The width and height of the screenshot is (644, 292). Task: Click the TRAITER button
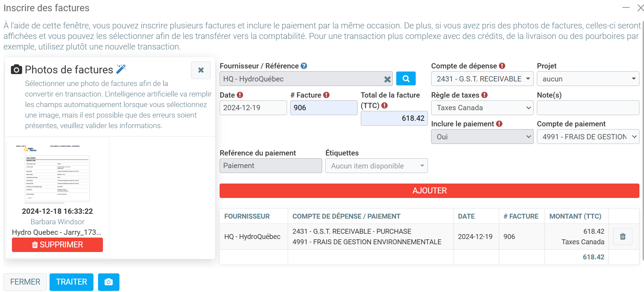(71, 282)
